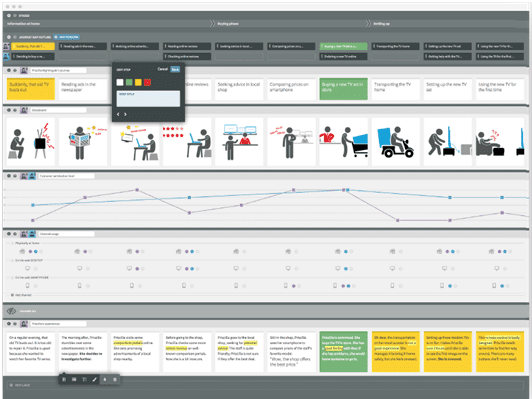Viewport: 532px width, 399px height.
Task: Show the hidden lane via crossed-eye icon
Action: coord(12,311)
